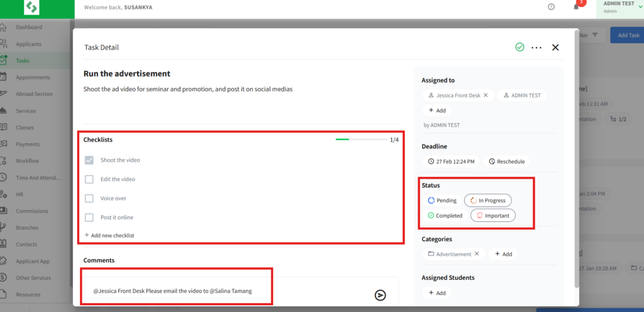Viewport: 644px width, 312px height.
Task: Mark task complete via green check icon
Action: [x=519, y=47]
